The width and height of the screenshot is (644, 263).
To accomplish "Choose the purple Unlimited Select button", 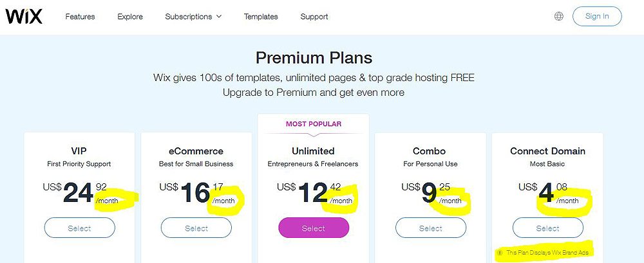I will (x=314, y=228).
